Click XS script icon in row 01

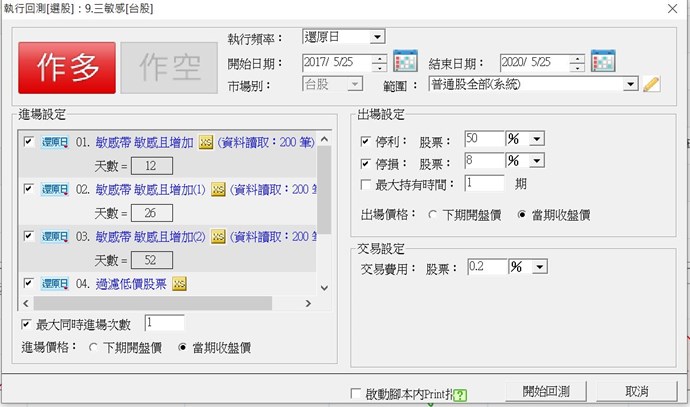point(206,142)
